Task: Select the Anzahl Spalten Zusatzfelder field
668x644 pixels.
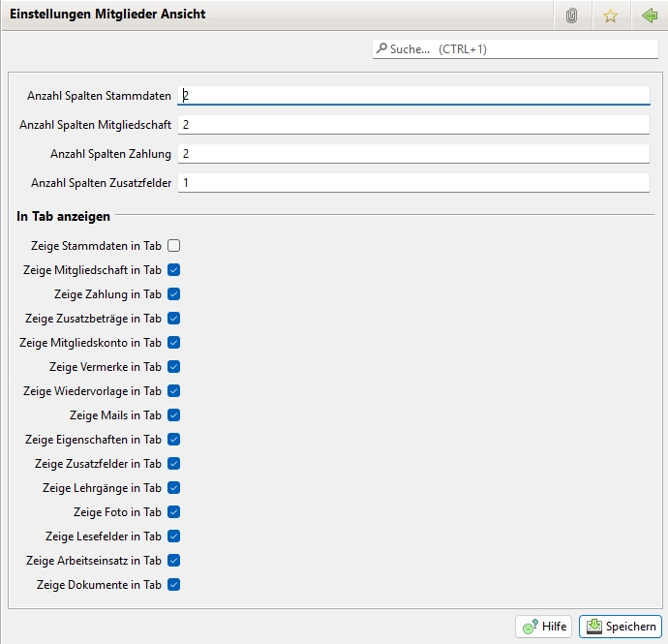Action: pyautogui.click(x=413, y=183)
